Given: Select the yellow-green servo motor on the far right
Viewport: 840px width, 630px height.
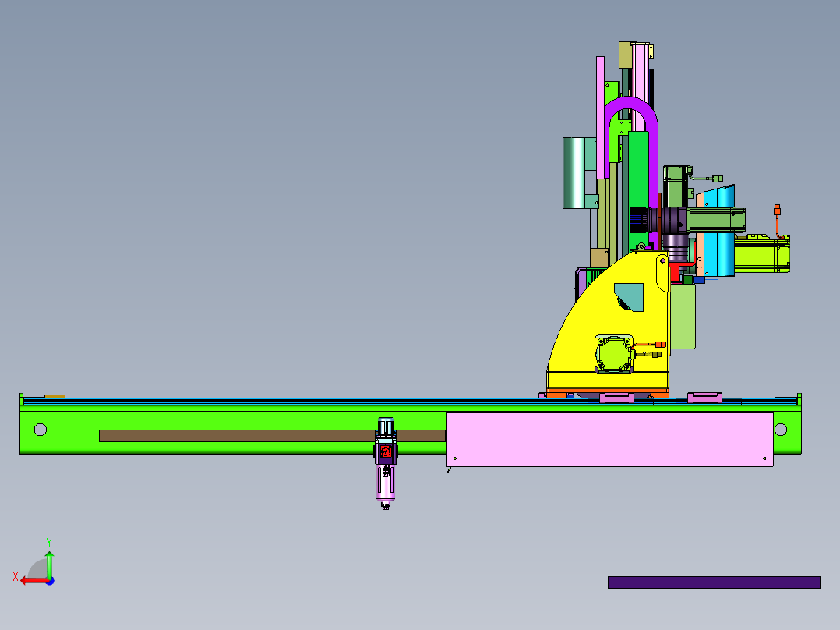Looking at the screenshot, I should click(761, 256).
